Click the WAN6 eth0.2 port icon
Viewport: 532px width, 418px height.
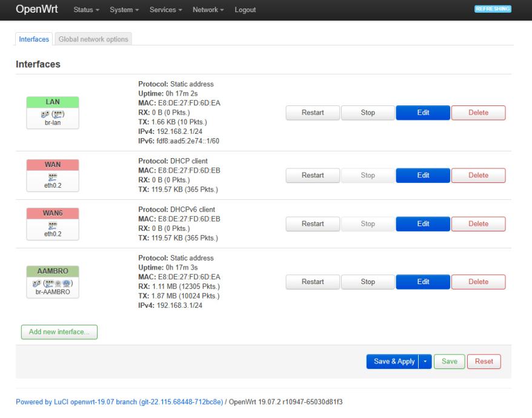click(x=52, y=225)
